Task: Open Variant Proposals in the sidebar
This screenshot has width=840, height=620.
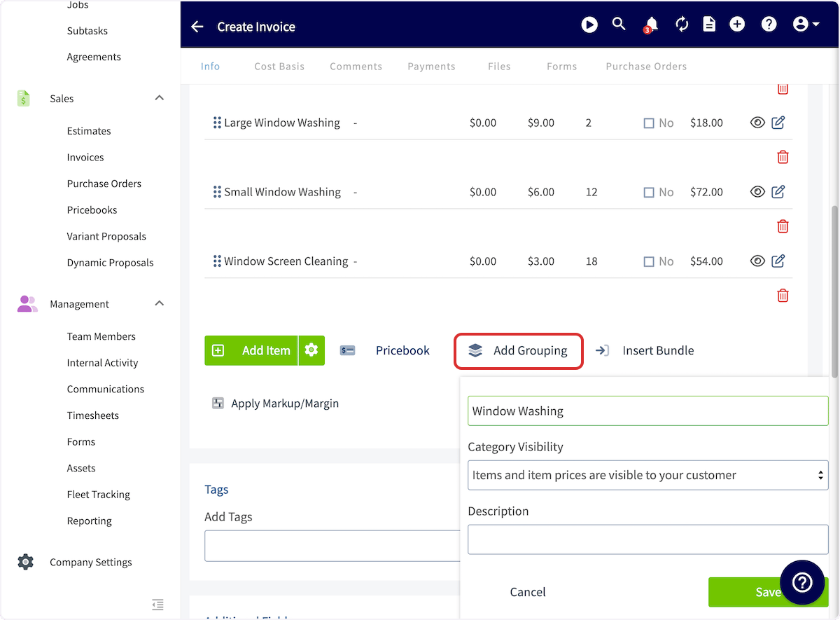Action: click(x=106, y=236)
